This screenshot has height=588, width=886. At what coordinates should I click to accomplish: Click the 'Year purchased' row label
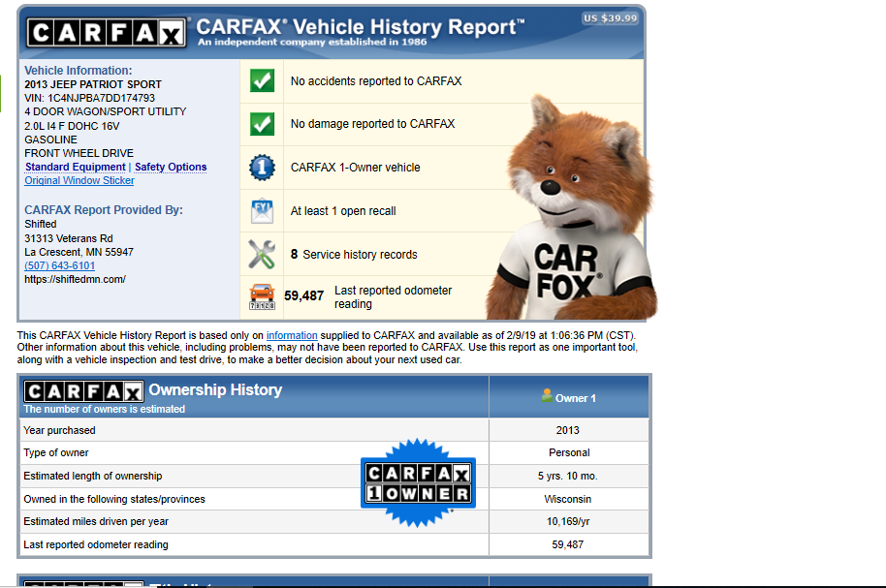point(59,430)
